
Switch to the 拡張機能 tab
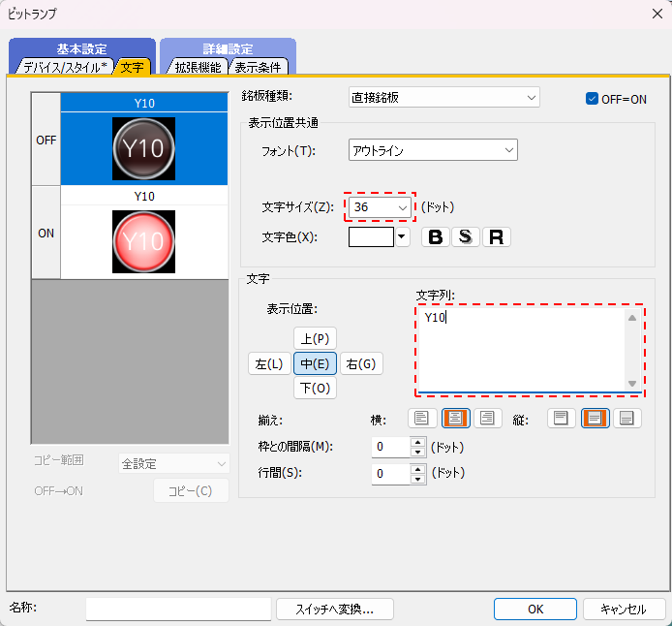(x=197, y=67)
